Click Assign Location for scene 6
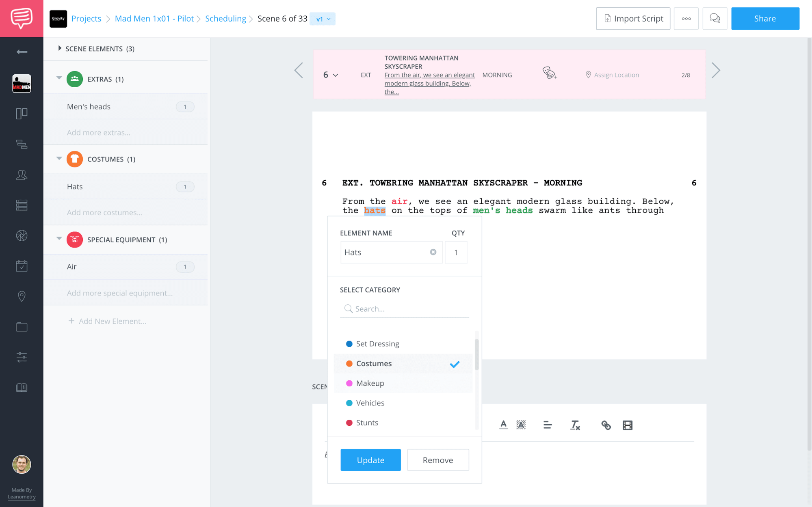812x507 pixels. tap(616, 74)
